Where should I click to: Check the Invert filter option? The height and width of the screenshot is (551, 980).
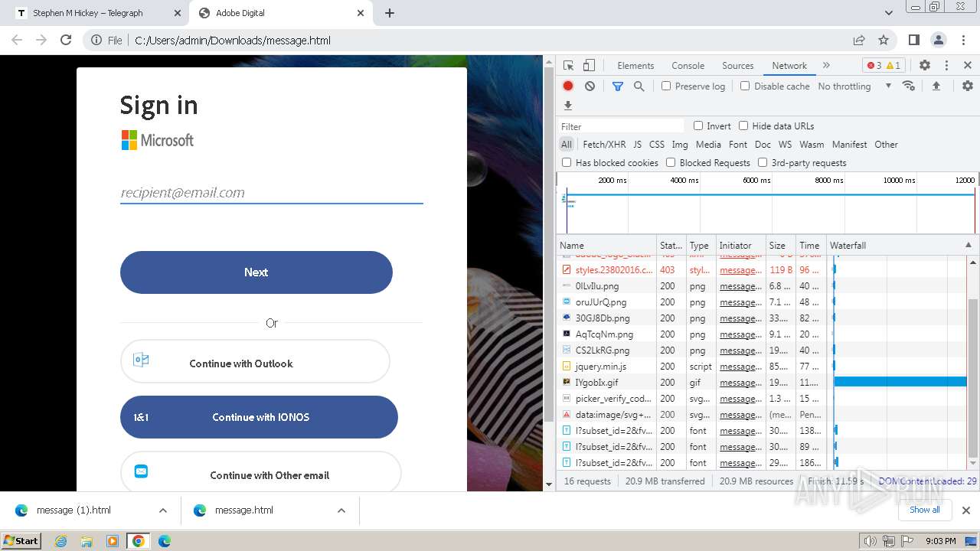(698, 126)
